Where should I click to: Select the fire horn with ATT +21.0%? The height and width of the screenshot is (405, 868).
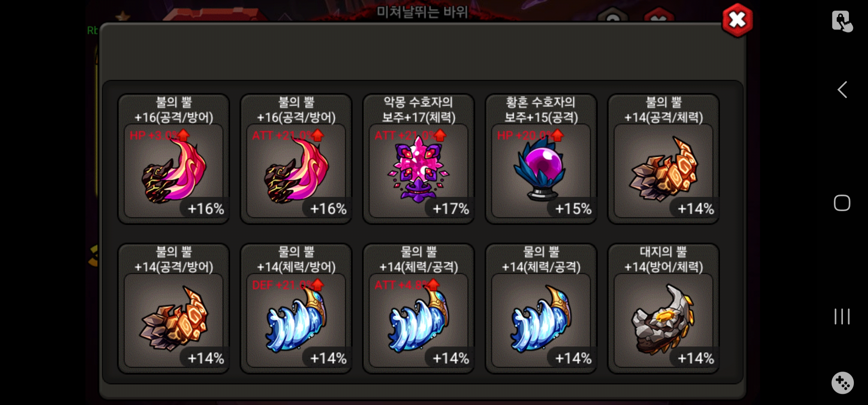296,159
